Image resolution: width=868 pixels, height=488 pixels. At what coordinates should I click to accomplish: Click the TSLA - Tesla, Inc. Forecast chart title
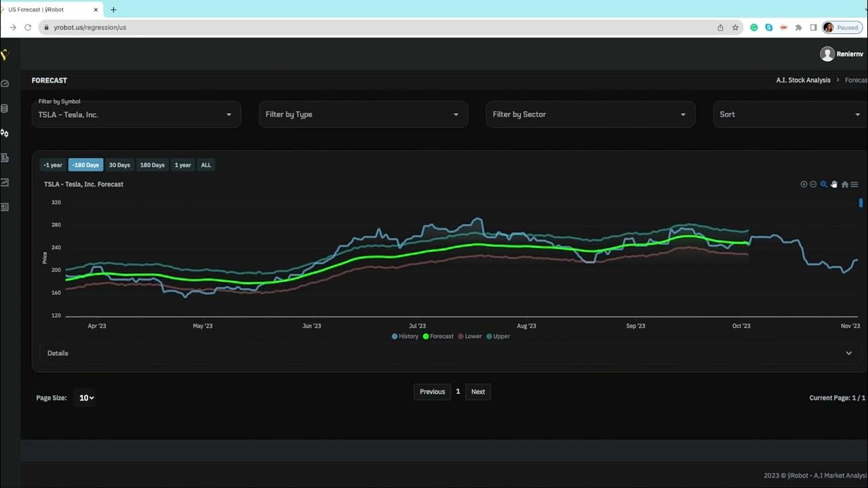[x=83, y=184]
